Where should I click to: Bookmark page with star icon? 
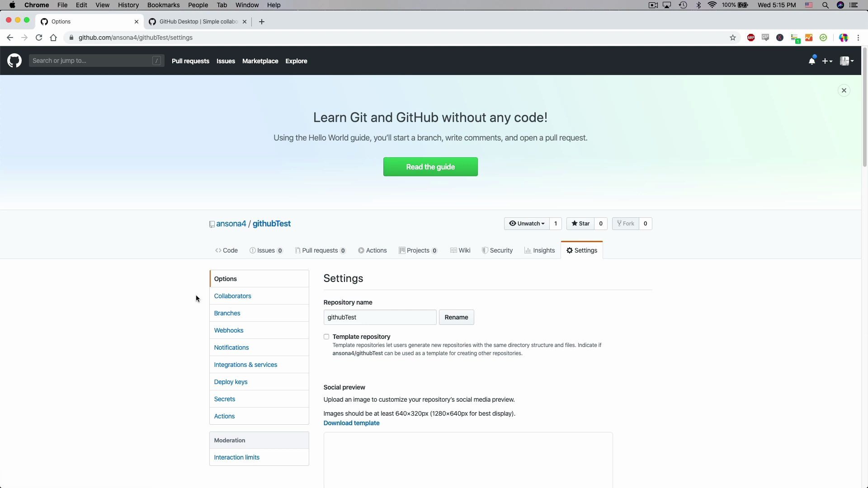pyautogui.click(x=733, y=38)
